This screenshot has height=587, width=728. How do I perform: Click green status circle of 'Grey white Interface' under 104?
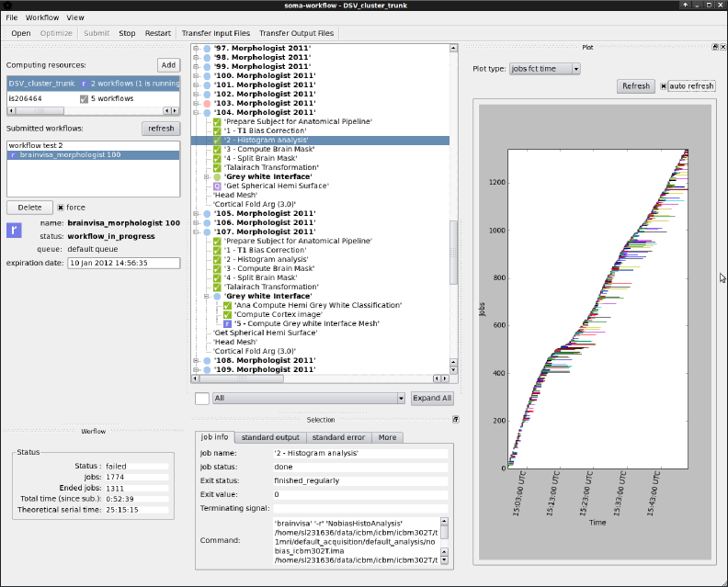click(217, 176)
